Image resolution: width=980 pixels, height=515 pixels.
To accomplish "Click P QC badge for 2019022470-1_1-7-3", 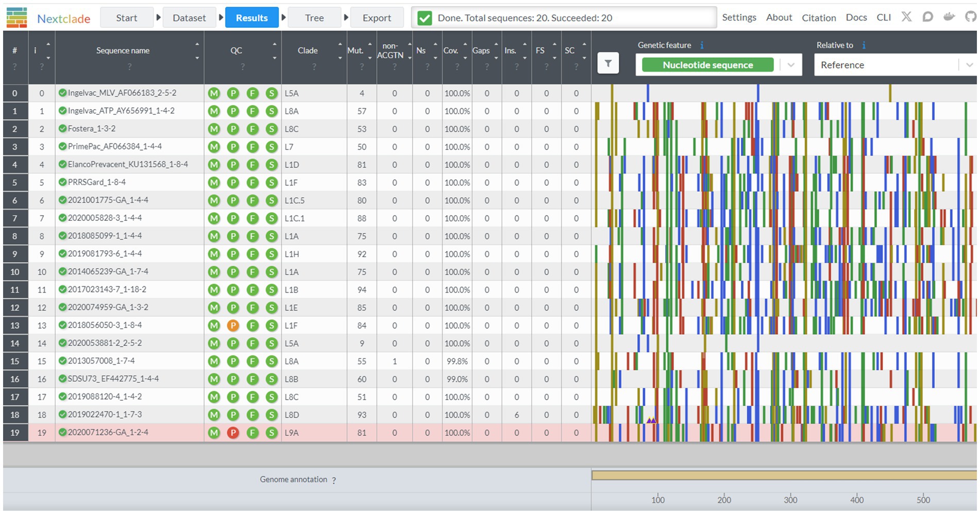I will pyautogui.click(x=233, y=415).
